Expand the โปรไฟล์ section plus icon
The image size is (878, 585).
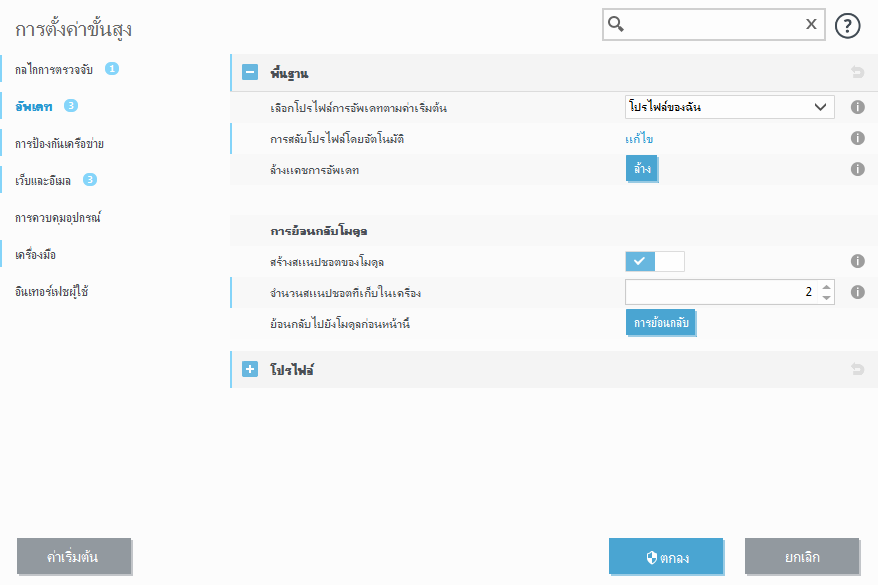[x=250, y=369]
